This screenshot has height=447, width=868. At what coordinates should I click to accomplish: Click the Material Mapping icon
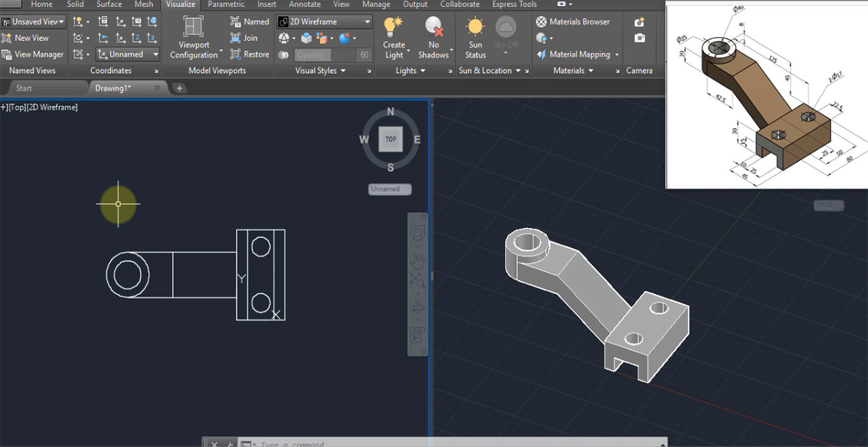click(542, 54)
